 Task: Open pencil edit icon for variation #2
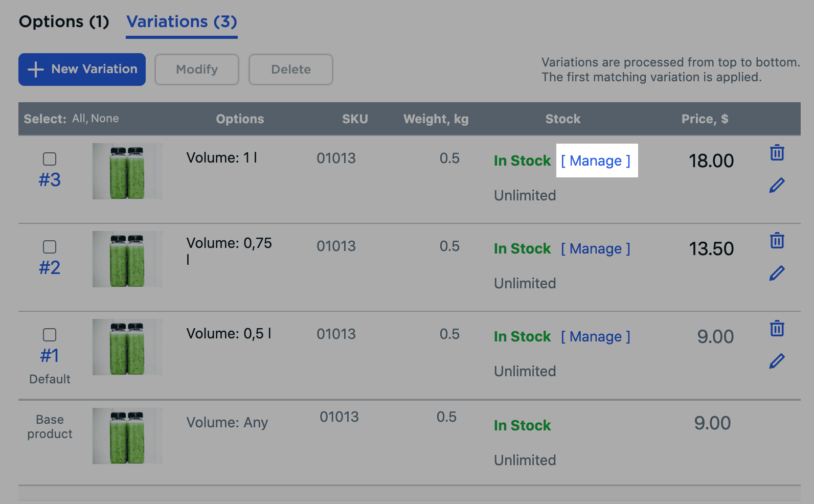point(777,273)
